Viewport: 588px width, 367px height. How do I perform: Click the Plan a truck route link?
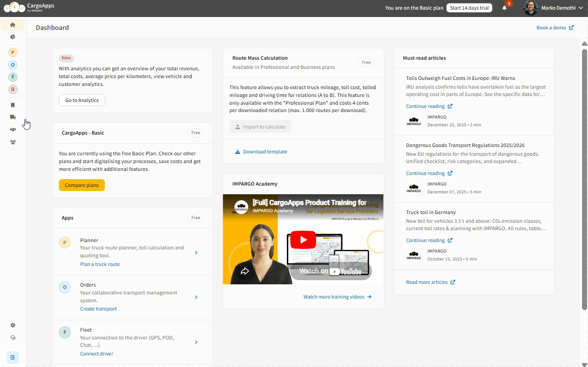(100, 264)
